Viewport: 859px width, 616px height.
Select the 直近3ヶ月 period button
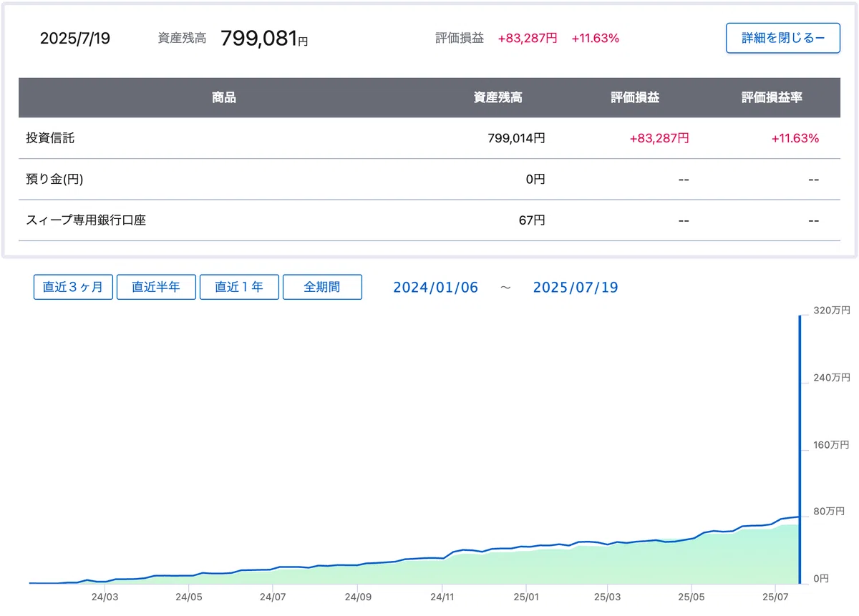pos(73,287)
